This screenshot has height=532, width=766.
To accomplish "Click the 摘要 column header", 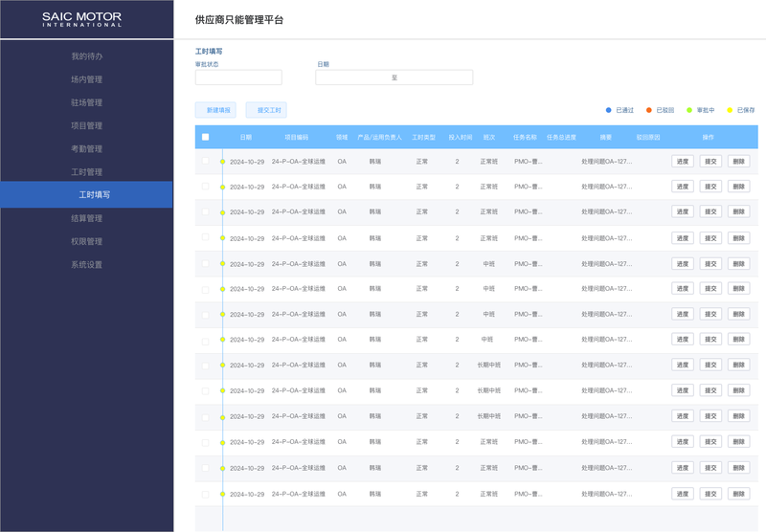I will tap(606, 137).
